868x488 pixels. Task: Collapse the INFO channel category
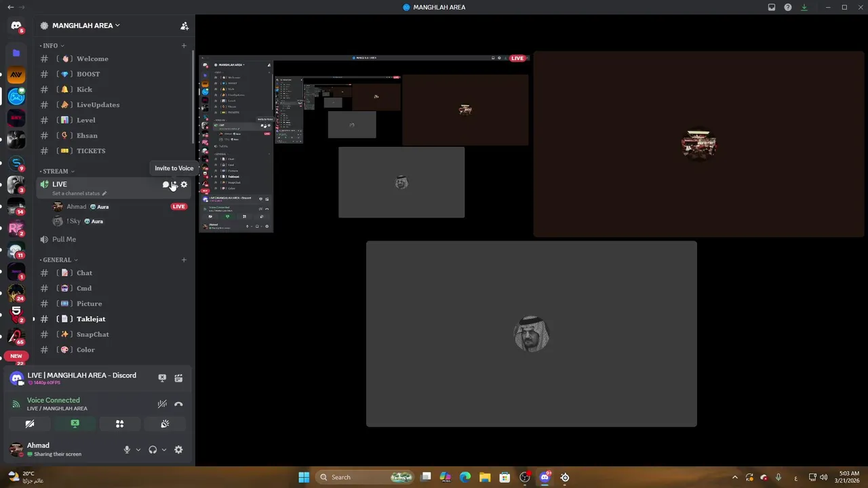(52, 45)
